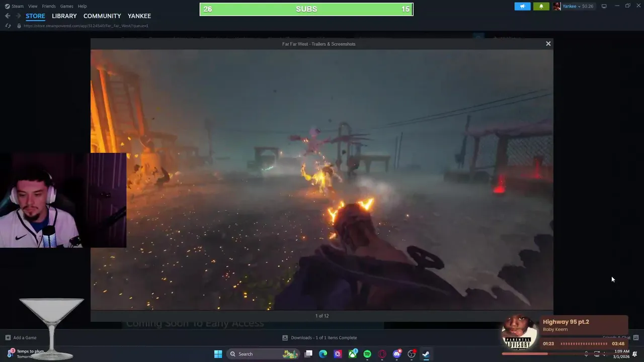The height and width of the screenshot is (362, 644).
Task: Open the Xbox app on taskbar
Action: tap(353, 354)
